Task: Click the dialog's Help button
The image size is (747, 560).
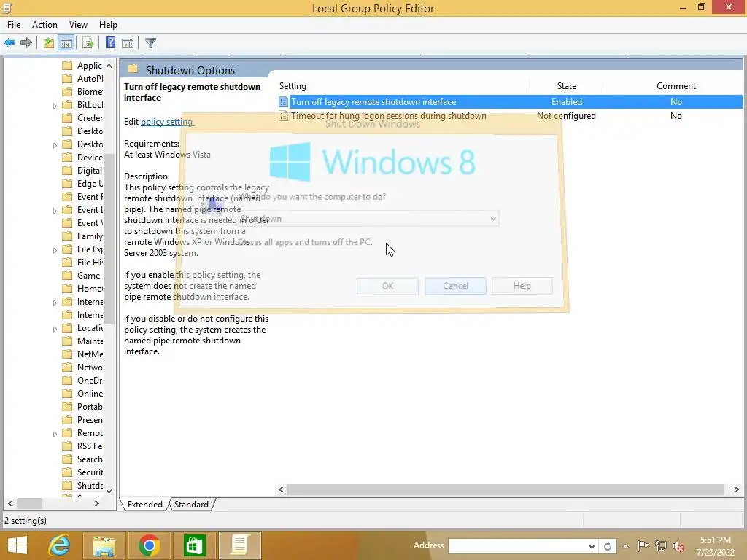Action: [522, 286]
